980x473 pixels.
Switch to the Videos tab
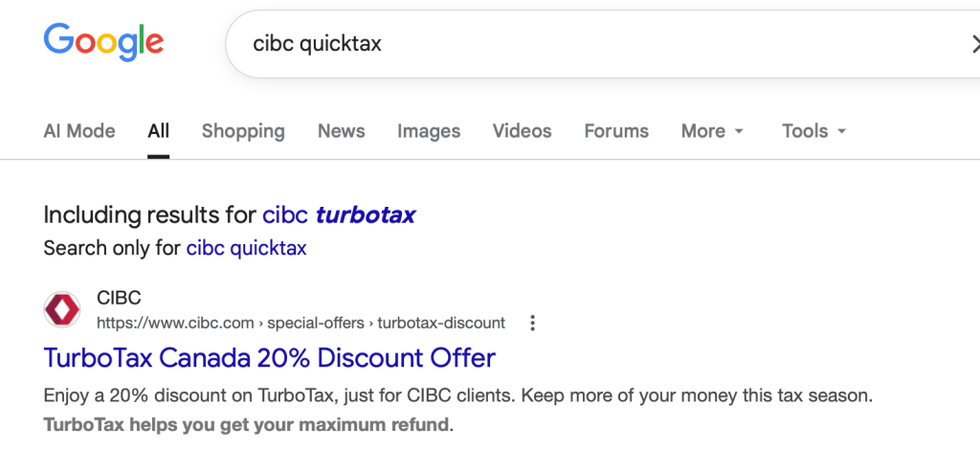[x=522, y=131]
